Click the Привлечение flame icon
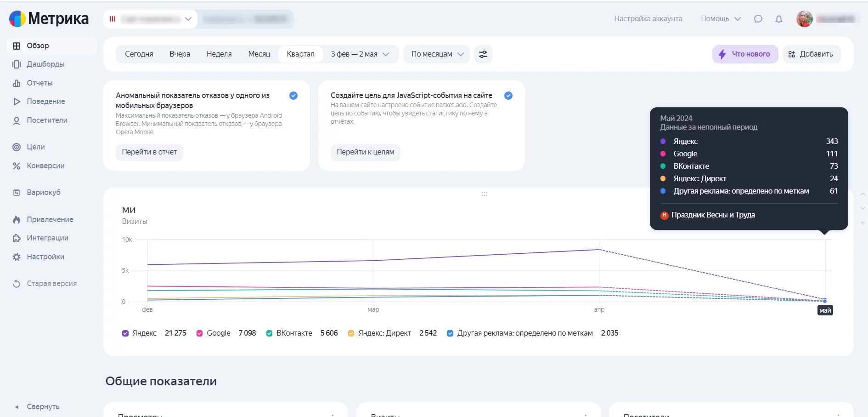 pos(17,219)
